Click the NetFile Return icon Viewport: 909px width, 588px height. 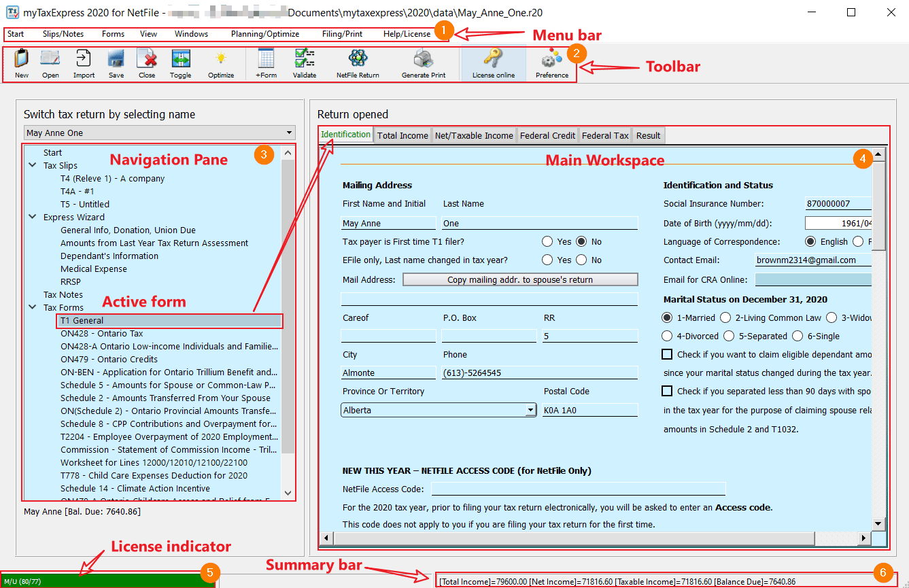coord(358,59)
